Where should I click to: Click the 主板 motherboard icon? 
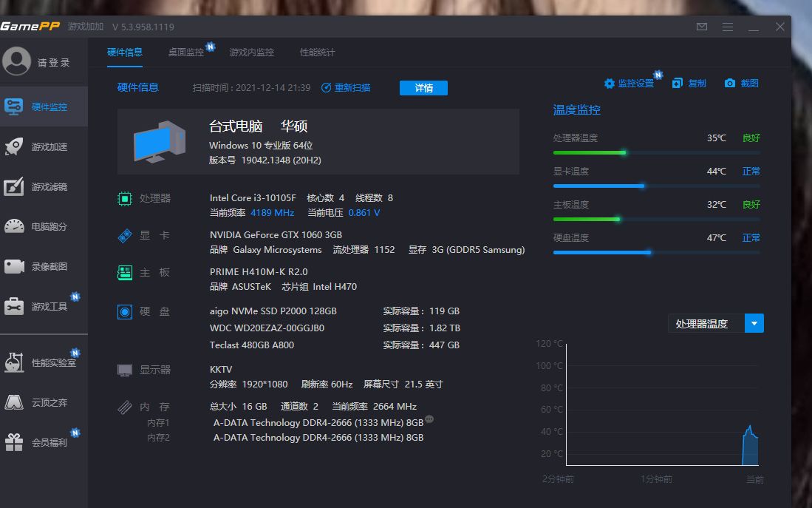[125, 273]
